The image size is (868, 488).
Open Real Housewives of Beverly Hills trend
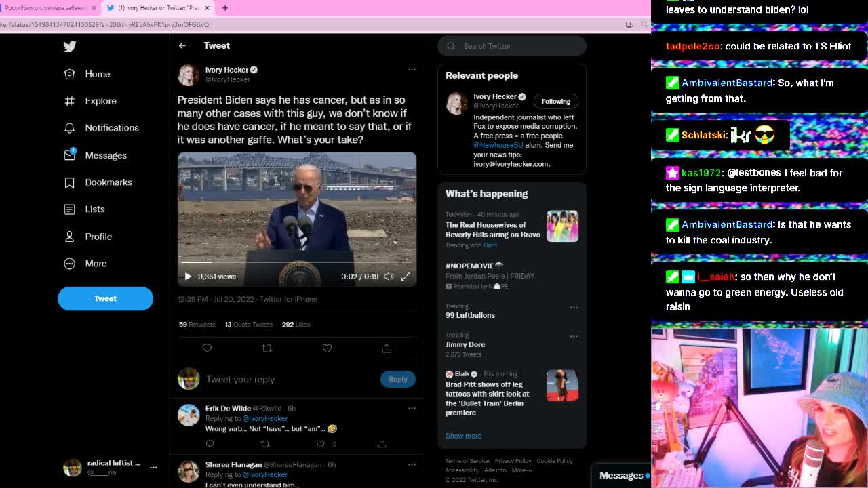pos(493,230)
